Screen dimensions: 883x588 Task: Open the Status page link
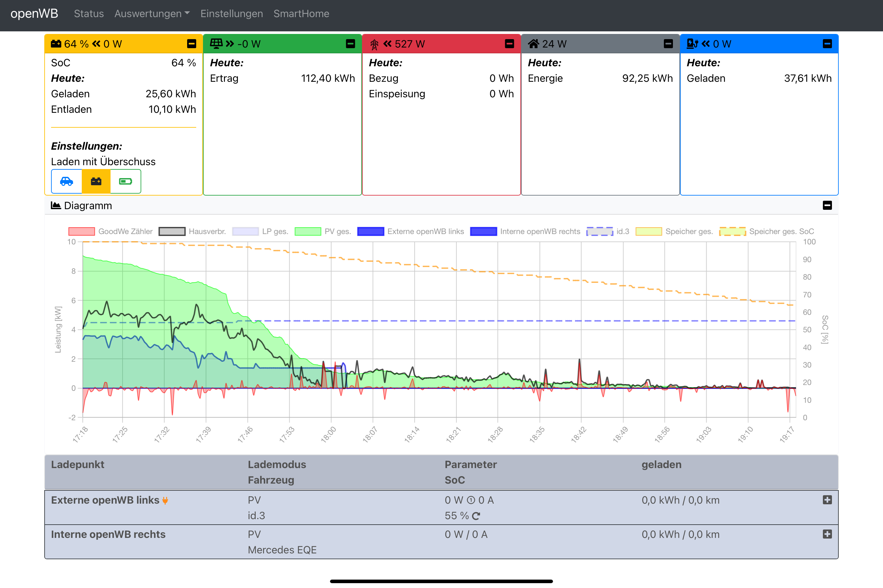(89, 14)
